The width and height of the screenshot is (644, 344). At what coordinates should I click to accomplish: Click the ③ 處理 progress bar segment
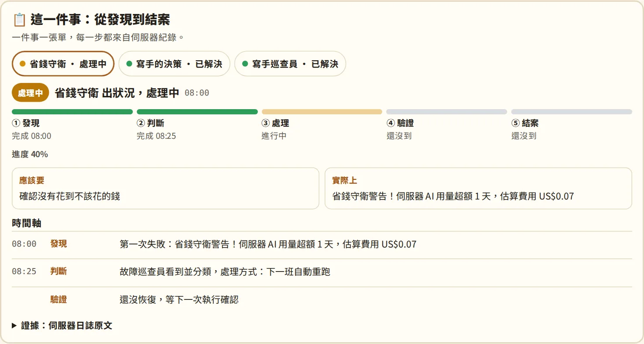click(x=322, y=112)
